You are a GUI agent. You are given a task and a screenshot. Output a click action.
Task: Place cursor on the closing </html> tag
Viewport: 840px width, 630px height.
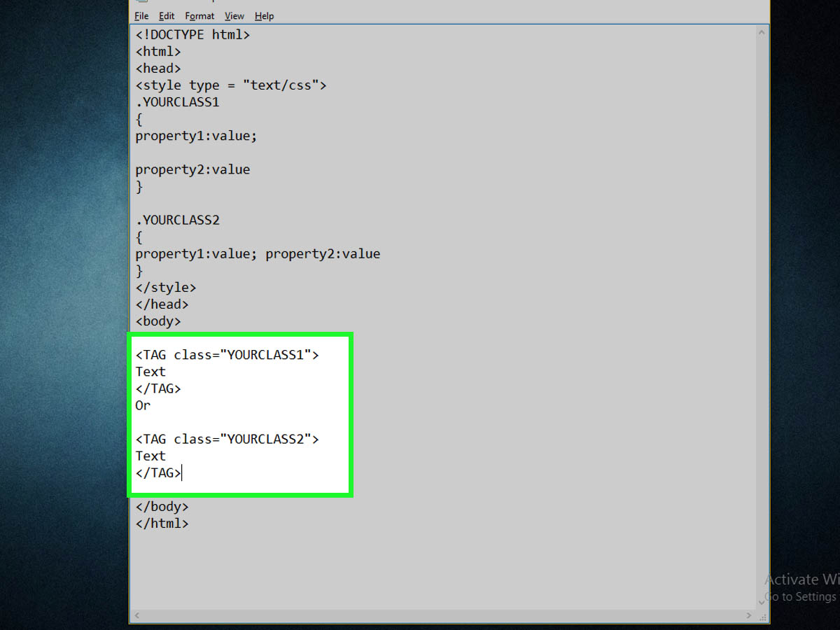pos(162,523)
